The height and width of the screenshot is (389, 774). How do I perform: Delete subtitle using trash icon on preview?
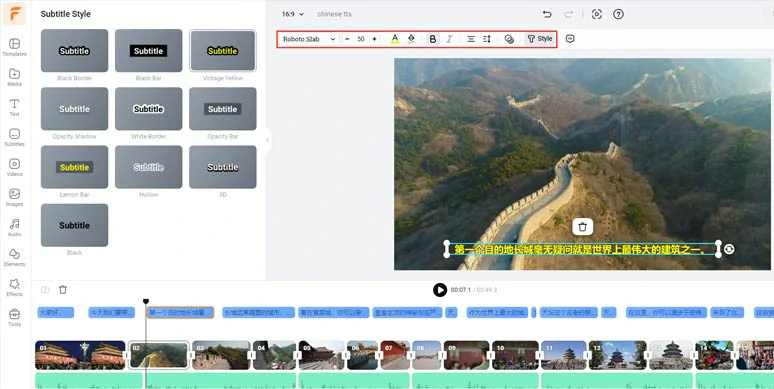[582, 227]
